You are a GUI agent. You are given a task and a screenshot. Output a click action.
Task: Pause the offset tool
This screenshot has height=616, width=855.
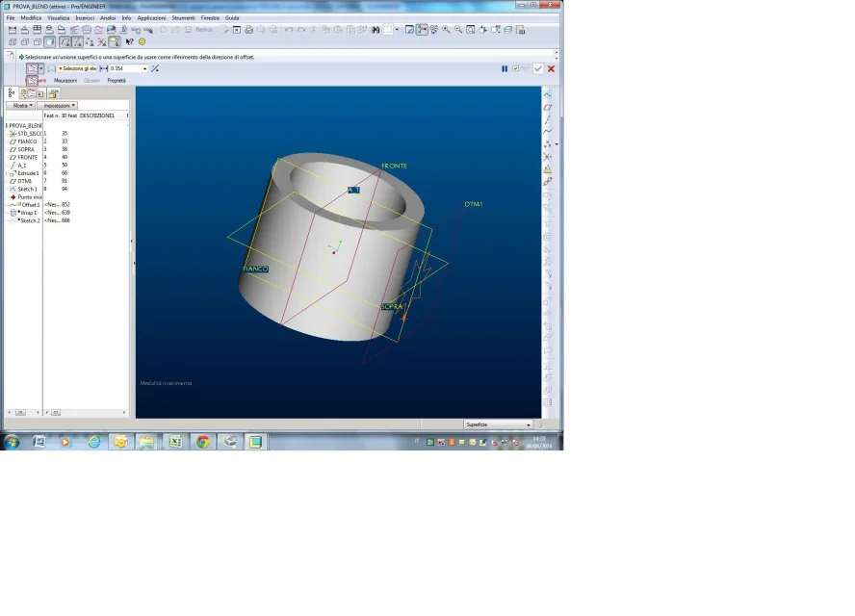[505, 68]
